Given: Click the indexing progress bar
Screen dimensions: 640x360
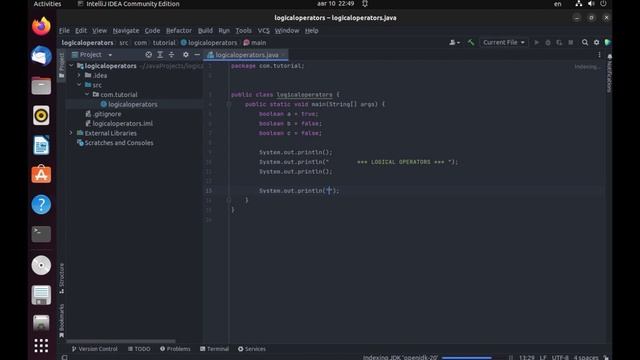Looking at the screenshot, I should 467,358.
